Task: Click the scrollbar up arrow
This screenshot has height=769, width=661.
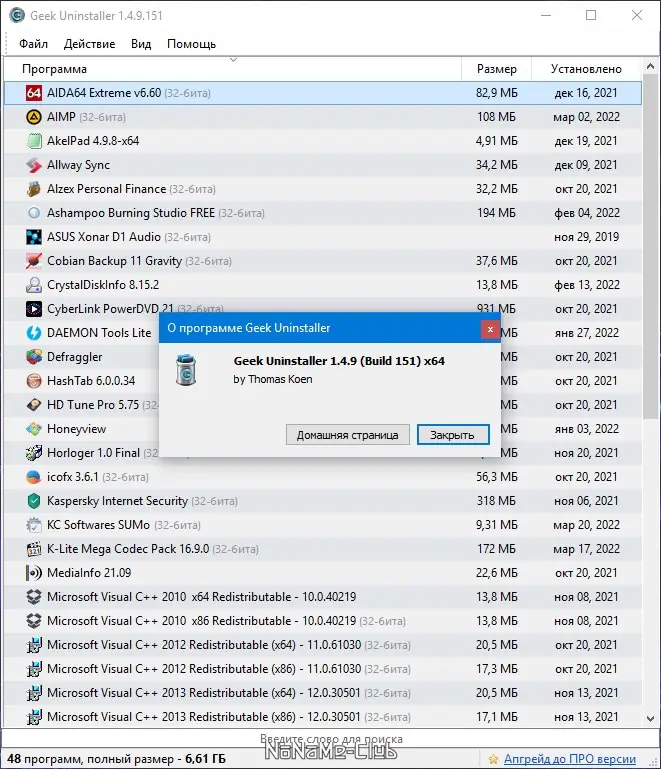Action: point(650,66)
